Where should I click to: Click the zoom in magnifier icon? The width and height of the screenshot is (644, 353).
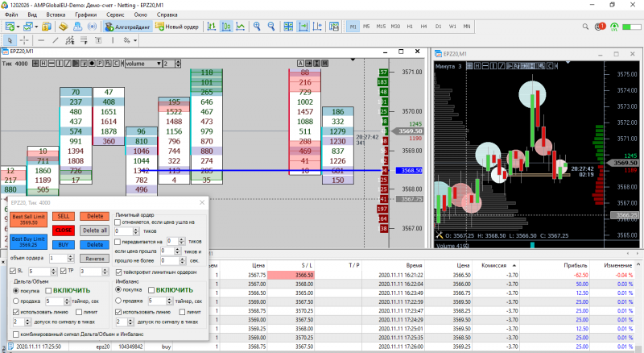click(258, 27)
